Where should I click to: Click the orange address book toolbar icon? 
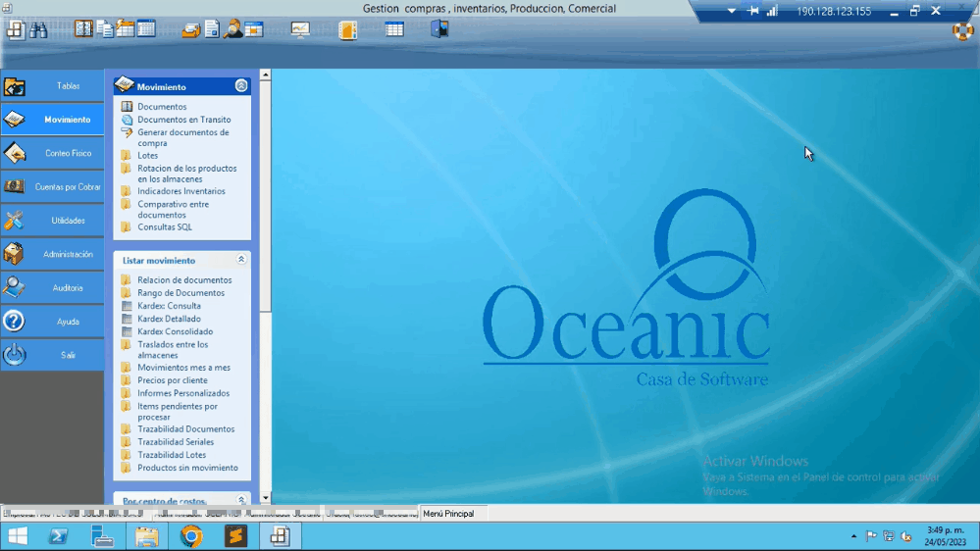pos(347,29)
